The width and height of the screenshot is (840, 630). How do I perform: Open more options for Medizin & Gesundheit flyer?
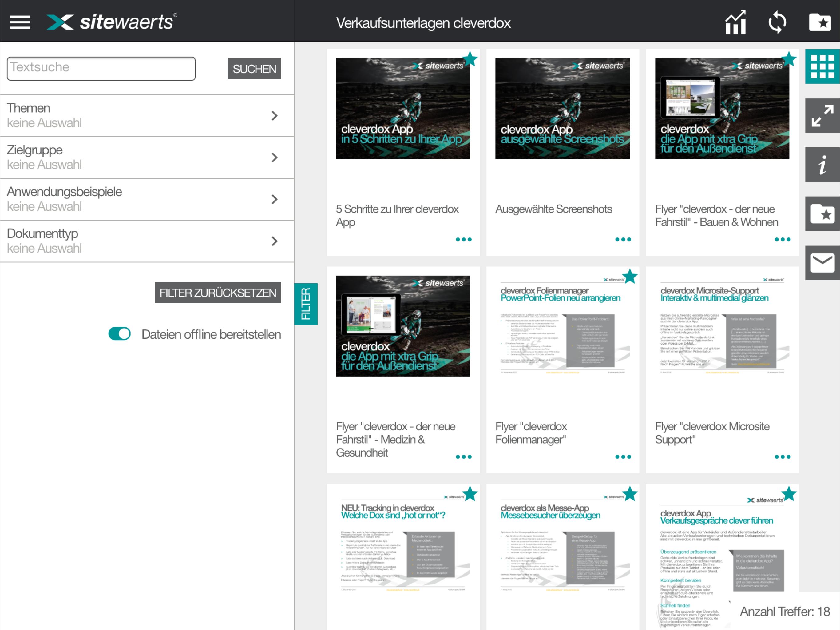pos(464,457)
